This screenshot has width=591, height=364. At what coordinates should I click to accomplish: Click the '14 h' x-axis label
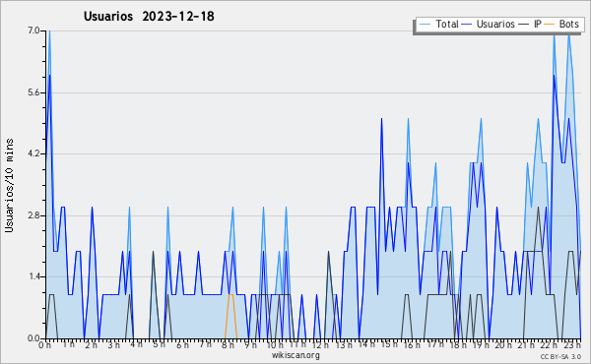pos(366,344)
